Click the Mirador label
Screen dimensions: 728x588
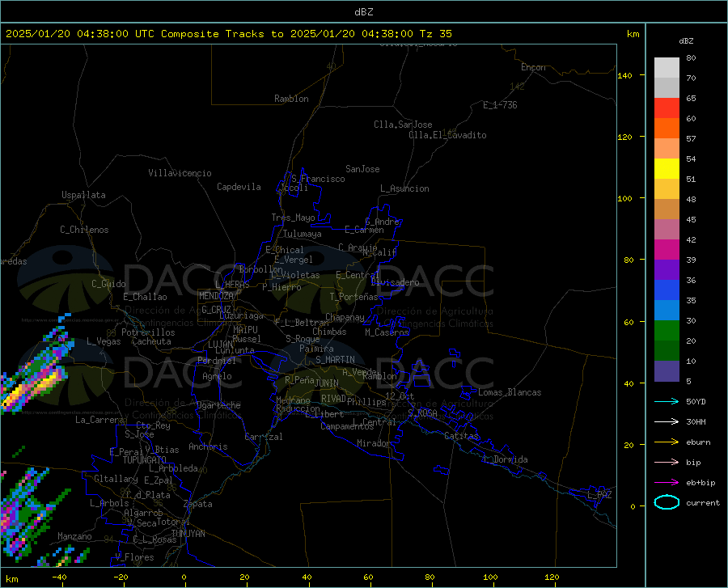[x=373, y=443]
